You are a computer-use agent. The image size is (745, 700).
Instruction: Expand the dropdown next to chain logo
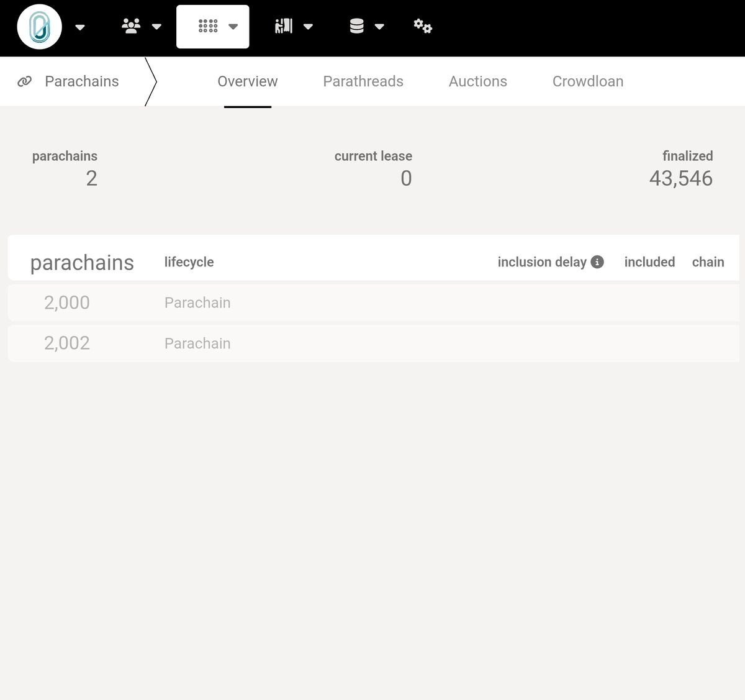(80, 27)
